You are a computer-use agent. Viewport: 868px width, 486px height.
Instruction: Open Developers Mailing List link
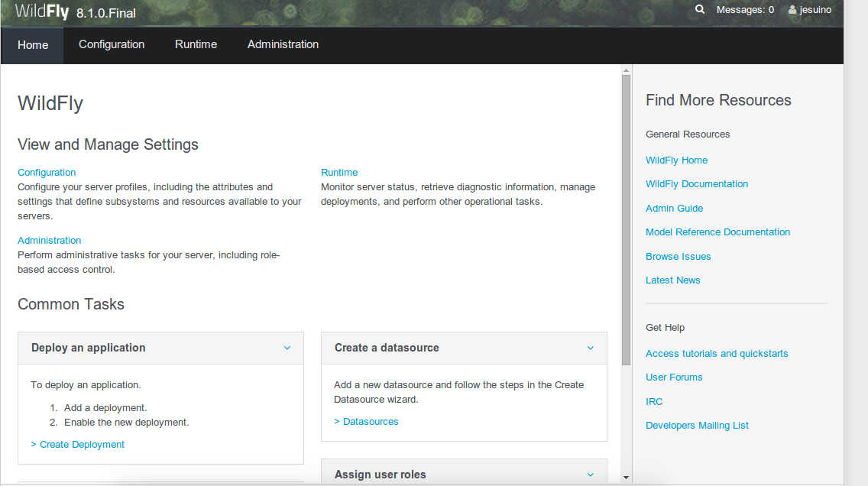697,425
